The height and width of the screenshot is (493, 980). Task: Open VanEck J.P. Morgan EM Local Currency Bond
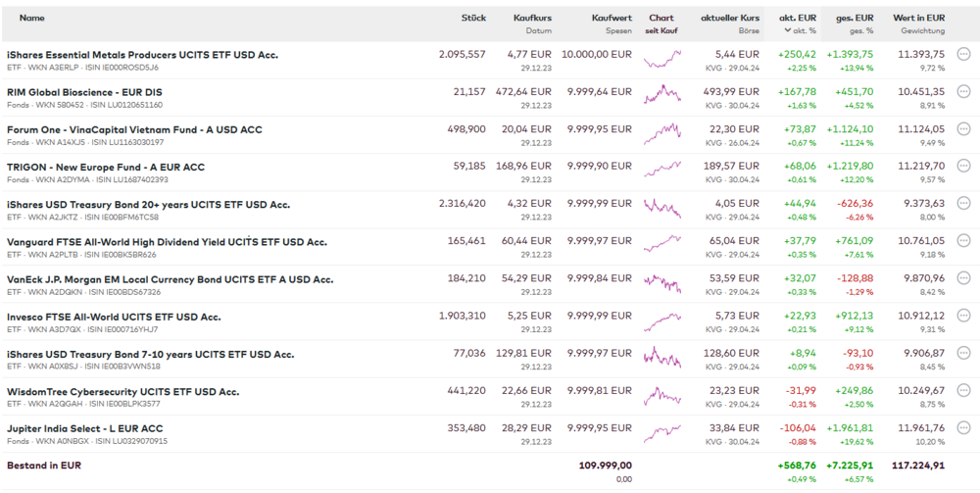170,279
